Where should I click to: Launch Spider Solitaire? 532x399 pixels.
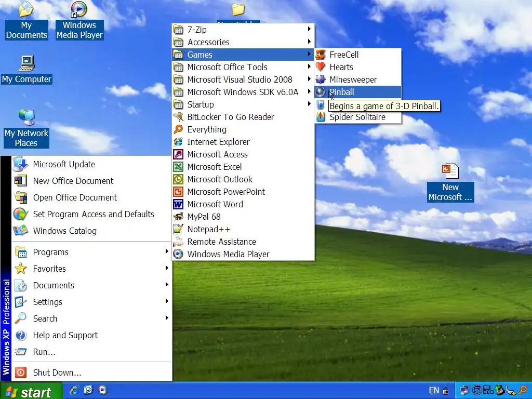click(x=357, y=117)
